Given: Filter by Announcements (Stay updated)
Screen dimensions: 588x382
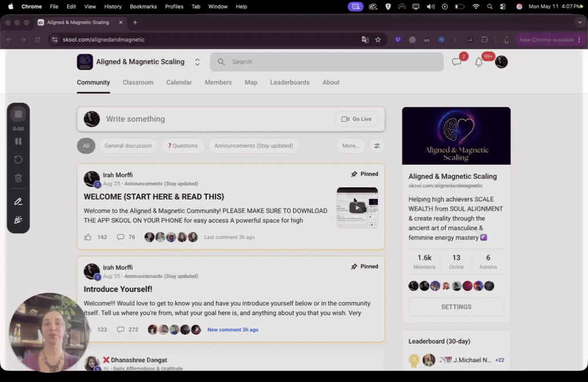Looking at the screenshot, I should (253, 146).
